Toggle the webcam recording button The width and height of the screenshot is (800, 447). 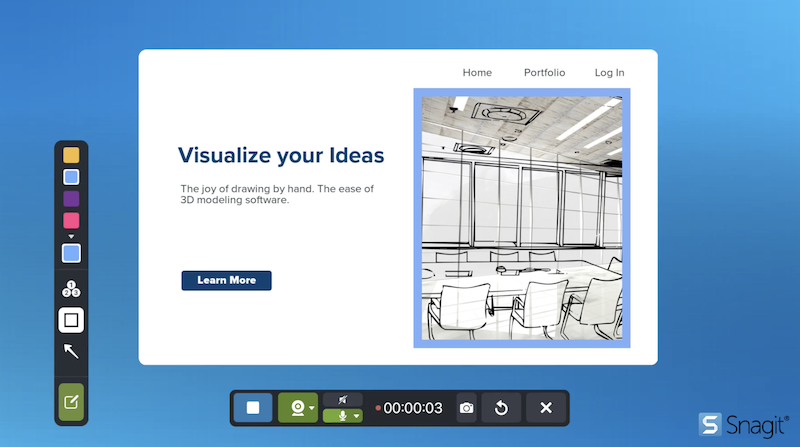tap(297, 408)
